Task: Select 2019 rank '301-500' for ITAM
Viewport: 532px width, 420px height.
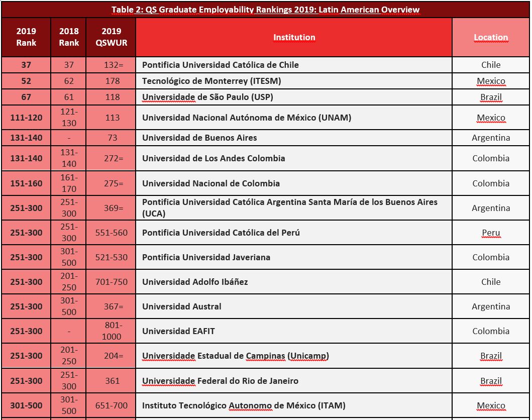Action: (x=26, y=405)
